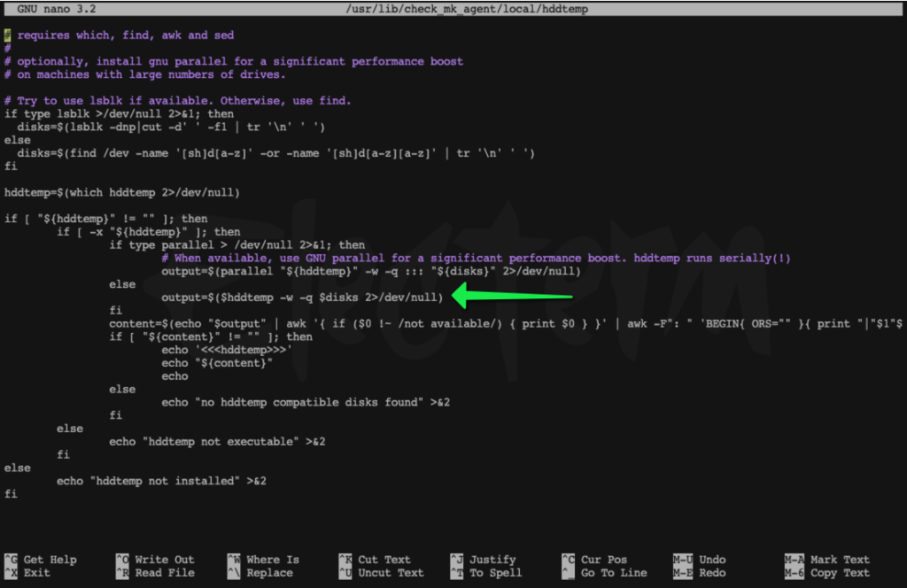907x588 pixels.
Task: Click the To Spell shortcut
Action: click(486, 573)
